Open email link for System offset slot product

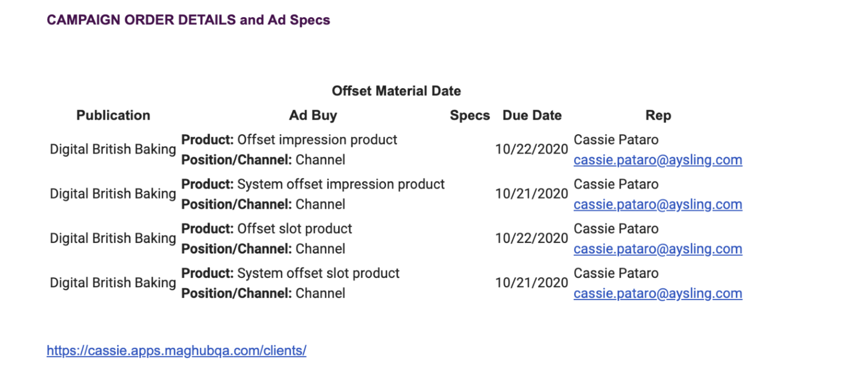tap(658, 293)
